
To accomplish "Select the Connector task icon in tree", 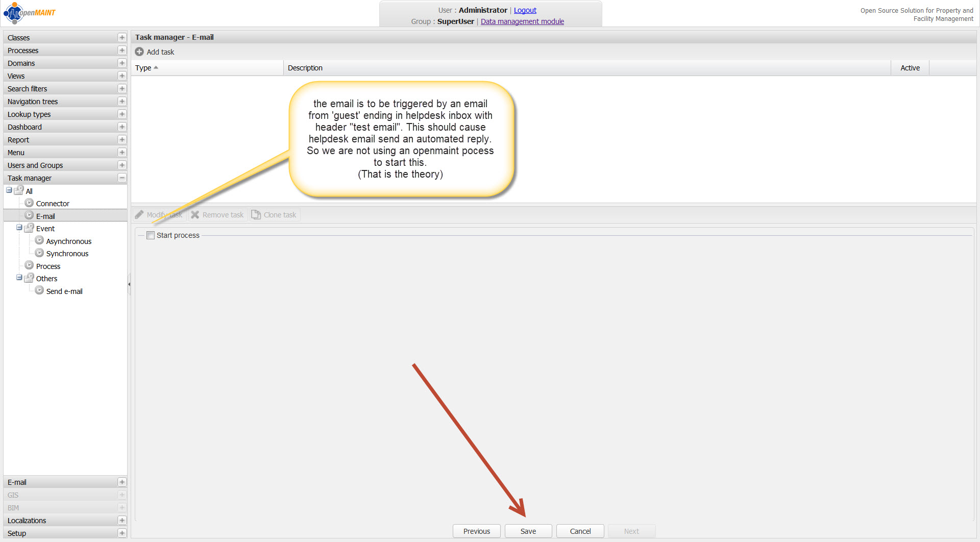I will coord(29,203).
